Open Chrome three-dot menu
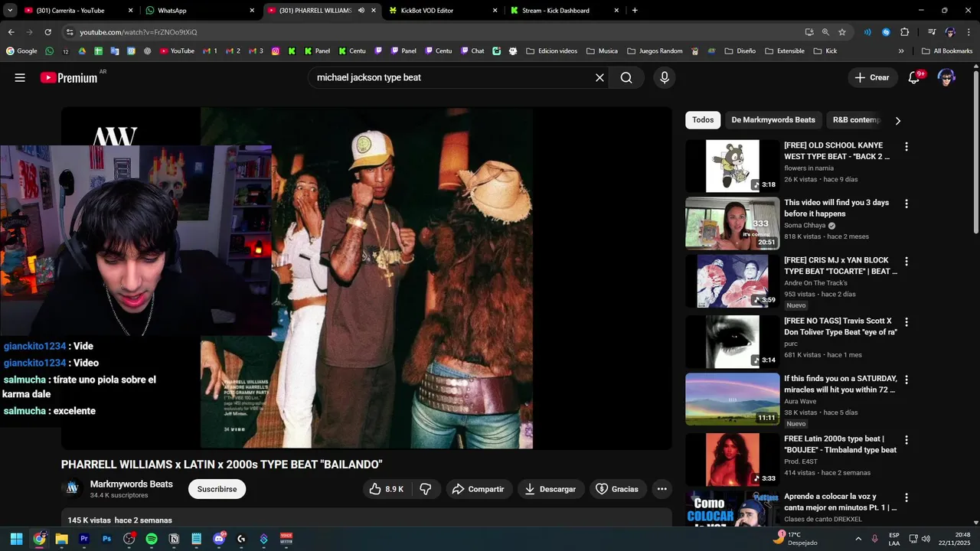Viewport: 980px width, 551px height. click(968, 32)
